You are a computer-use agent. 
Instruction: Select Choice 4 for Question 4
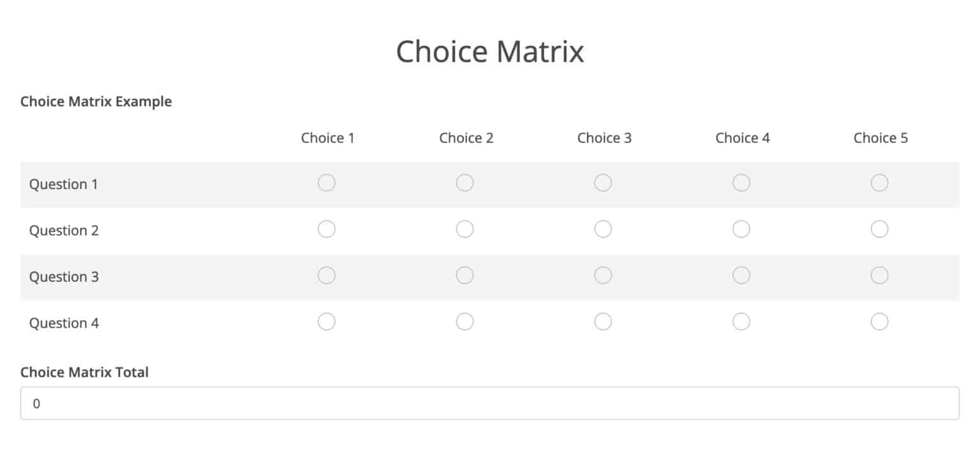pos(741,322)
